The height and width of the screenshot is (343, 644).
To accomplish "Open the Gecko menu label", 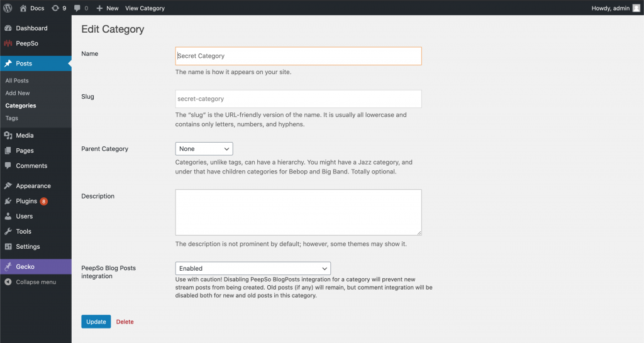I will (x=25, y=266).
